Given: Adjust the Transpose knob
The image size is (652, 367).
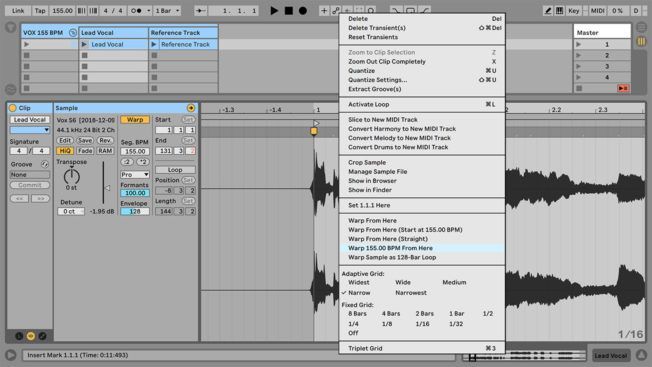Looking at the screenshot, I should pyautogui.click(x=72, y=176).
